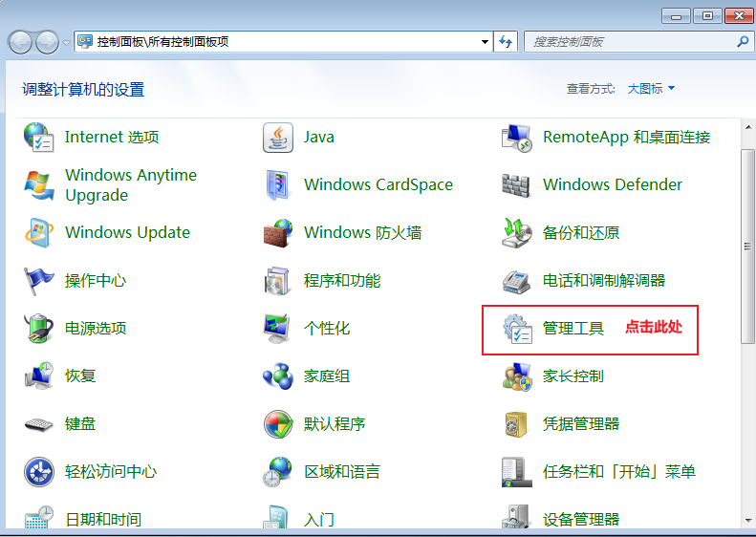
Task: Maximize the control panel window
Action: (x=707, y=16)
